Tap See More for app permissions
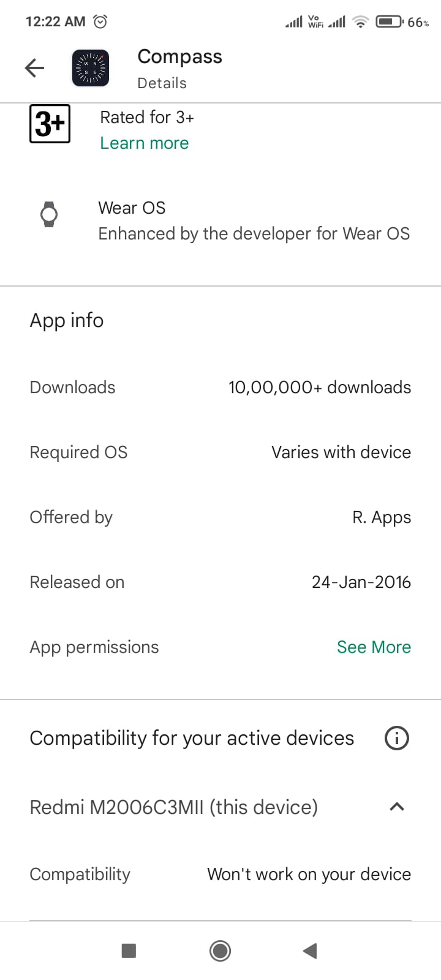This screenshot has width=441, height=980. 374,647
